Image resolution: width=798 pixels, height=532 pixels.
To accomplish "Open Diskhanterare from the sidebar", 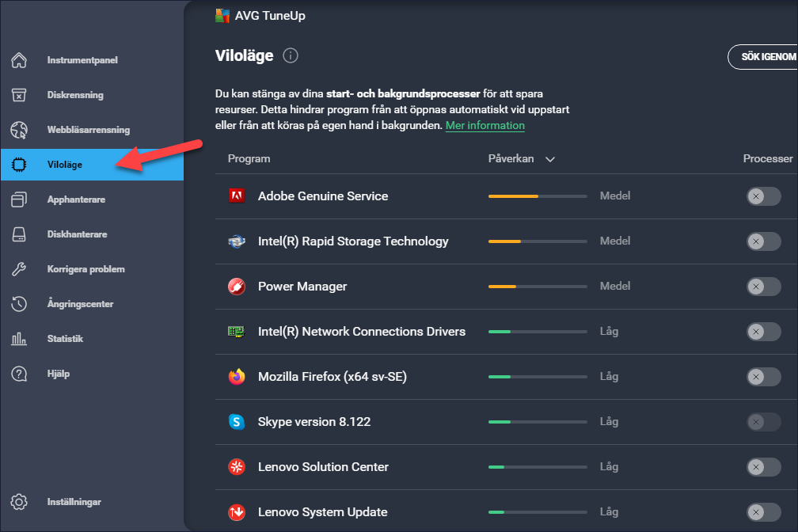I will pyautogui.click(x=78, y=234).
